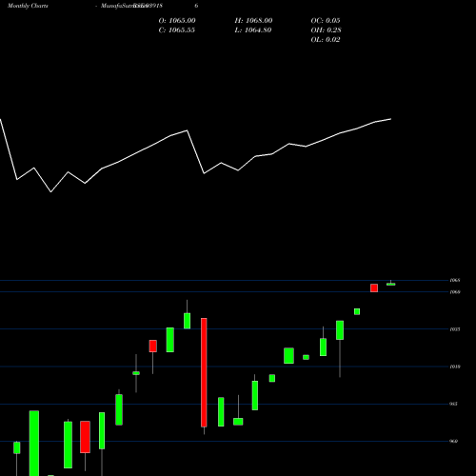
Task: Click the small red candle between 1060 and 1065
Action: [x=374, y=288]
